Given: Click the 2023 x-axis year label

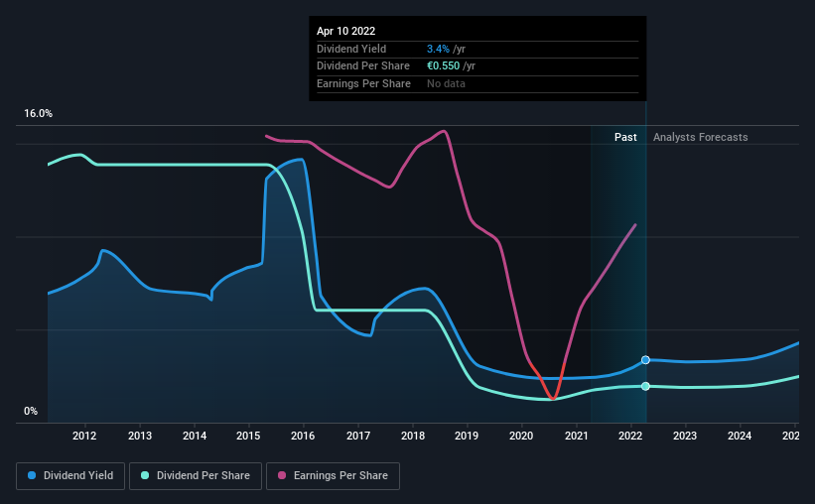Looking at the screenshot, I should [685, 436].
